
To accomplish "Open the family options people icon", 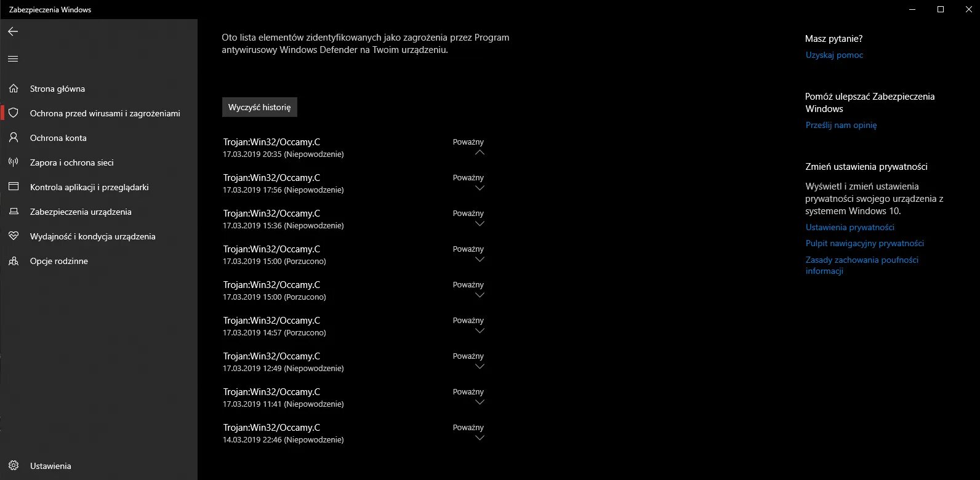I will [14, 261].
